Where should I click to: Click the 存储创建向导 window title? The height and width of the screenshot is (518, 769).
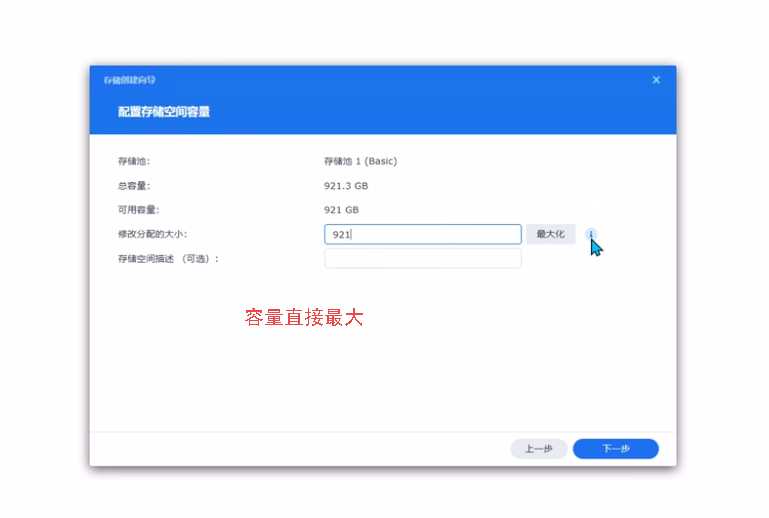click(x=129, y=80)
